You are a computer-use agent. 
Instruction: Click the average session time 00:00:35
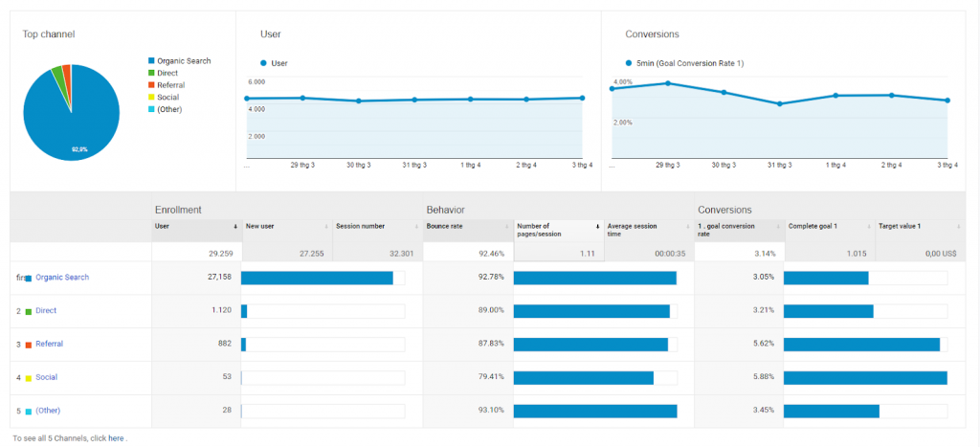(671, 255)
